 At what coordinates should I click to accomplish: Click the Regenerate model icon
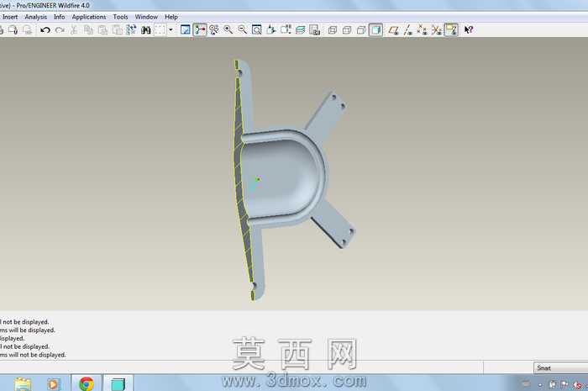(131, 30)
